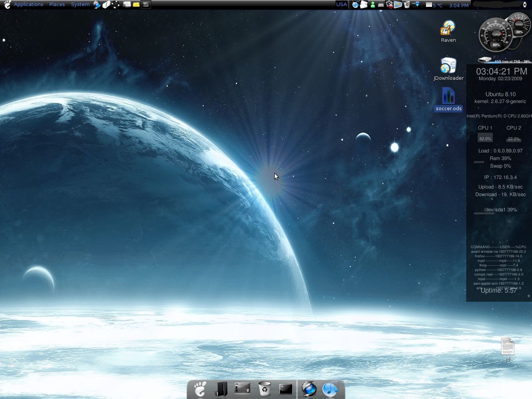
Task: Click the tray icon with red badge
Action: pos(389,5)
